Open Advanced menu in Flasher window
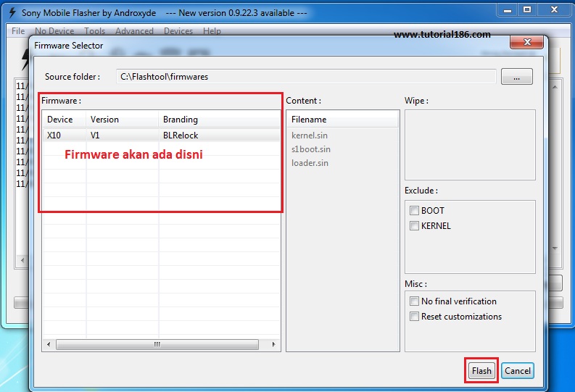 click(x=134, y=31)
